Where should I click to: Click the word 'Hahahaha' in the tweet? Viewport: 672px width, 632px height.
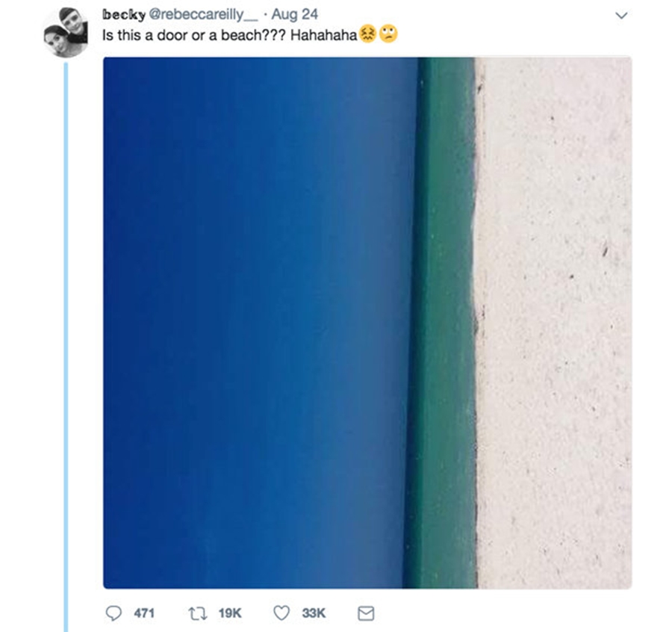pyautogui.click(x=323, y=35)
